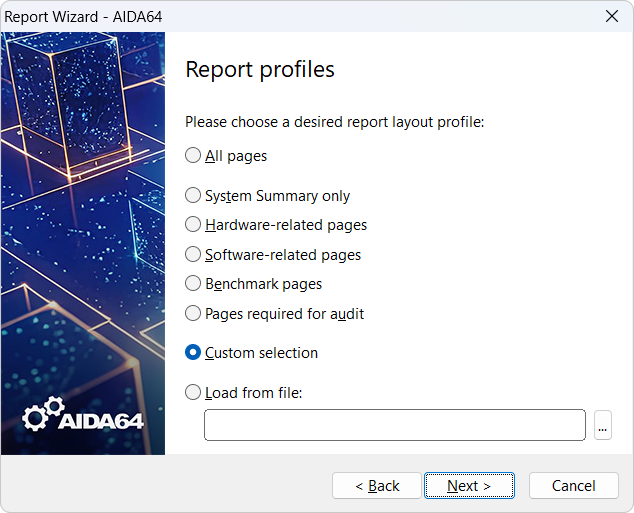Viewport: 634px width, 513px height.
Task: Click the Report Wizard title bar
Action: point(300,16)
